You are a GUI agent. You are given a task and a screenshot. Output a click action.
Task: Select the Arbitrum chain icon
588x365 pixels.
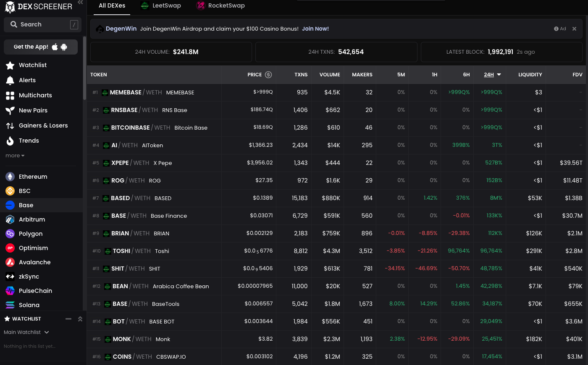(x=10, y=220)
